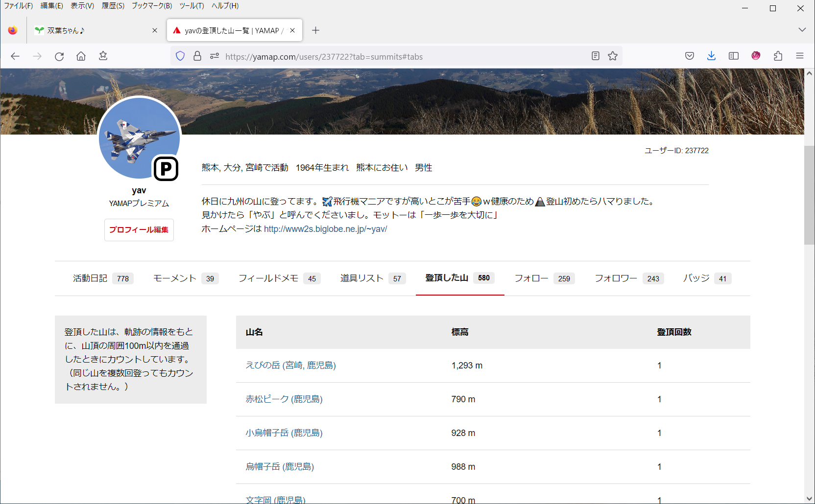This screenshot has width=815, height=504.
Task: Toggle the browser sidebar
Action: pyautogui.click(x=733, y=56)
